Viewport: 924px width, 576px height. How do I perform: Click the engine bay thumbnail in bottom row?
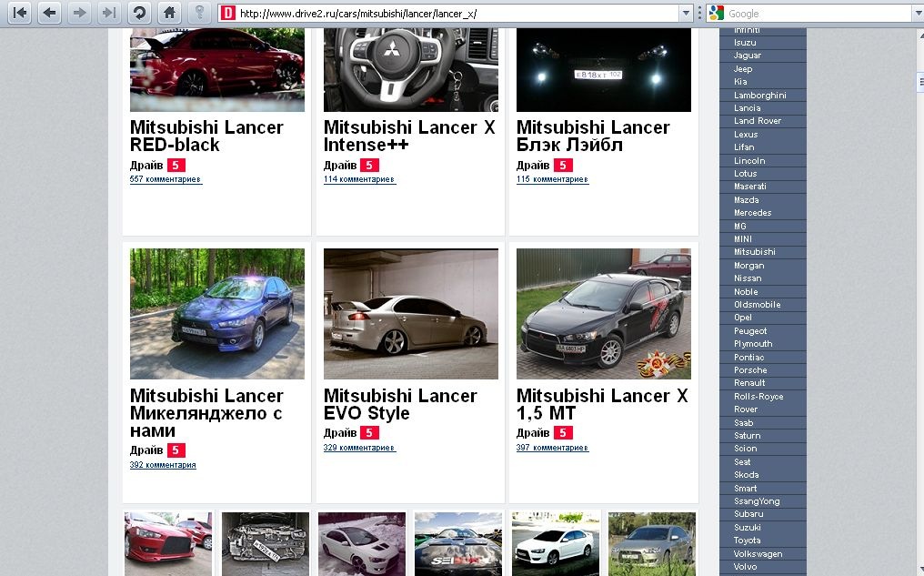(266, 543)
